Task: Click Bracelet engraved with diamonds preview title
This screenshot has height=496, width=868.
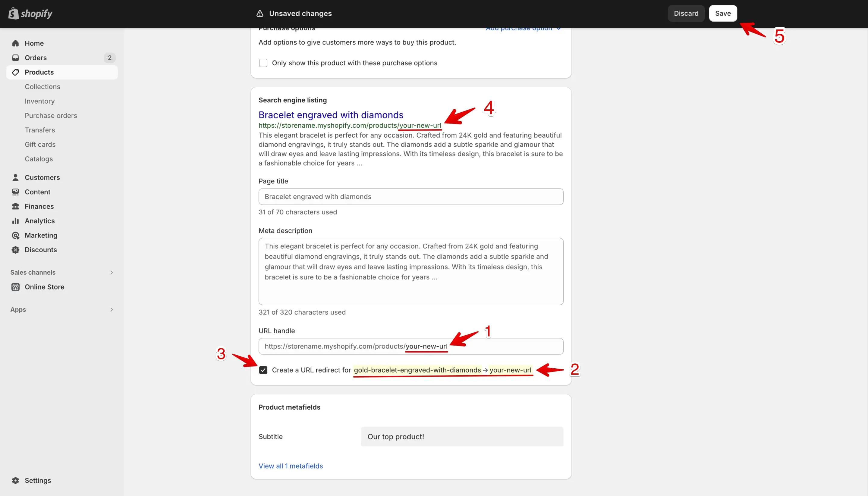Action: click(331, 115)
